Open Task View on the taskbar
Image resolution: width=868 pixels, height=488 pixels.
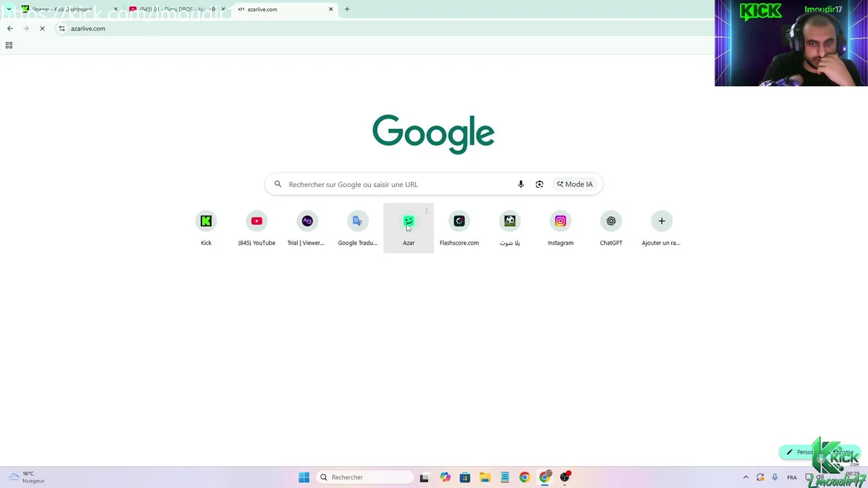point(424,477)
